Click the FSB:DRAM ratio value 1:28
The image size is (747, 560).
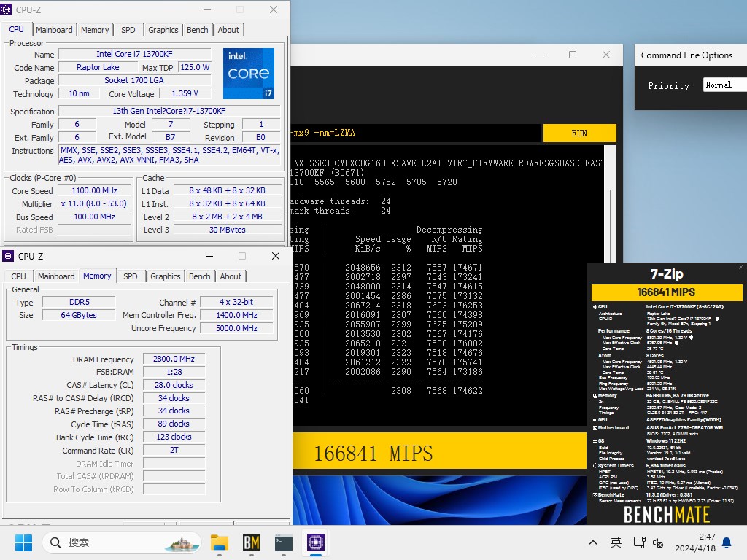pos(174,372)
